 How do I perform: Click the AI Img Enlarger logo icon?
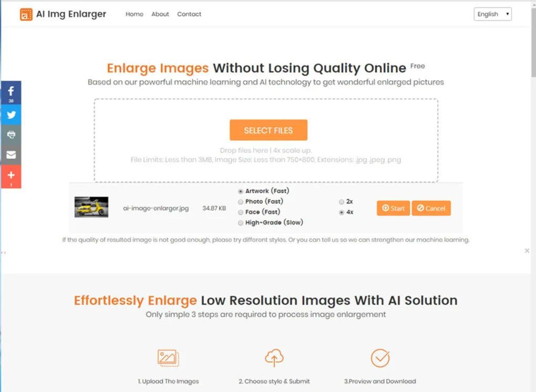click(26, 14)
